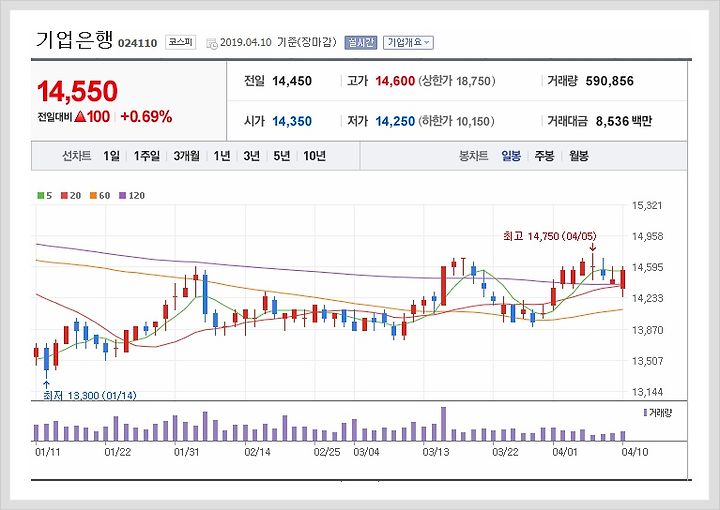Click the 13,144 price axis label

(x=647, y=392)
